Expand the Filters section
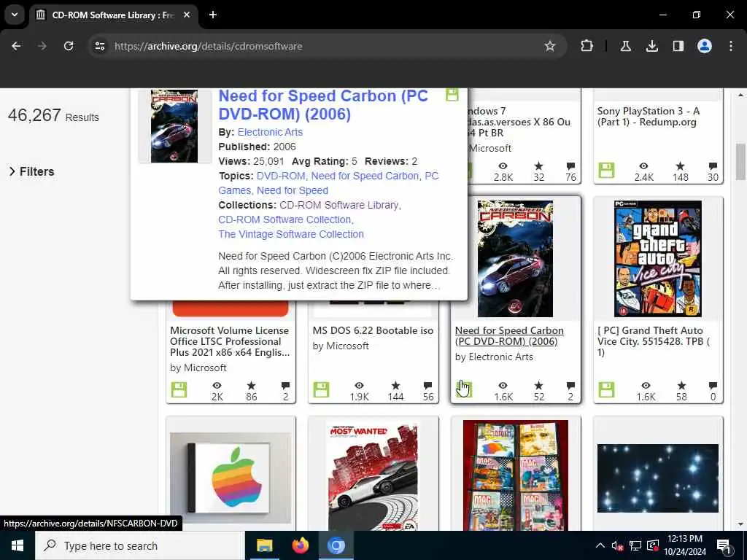The height and width of the screenshot is (560, 747). [31, 171]
